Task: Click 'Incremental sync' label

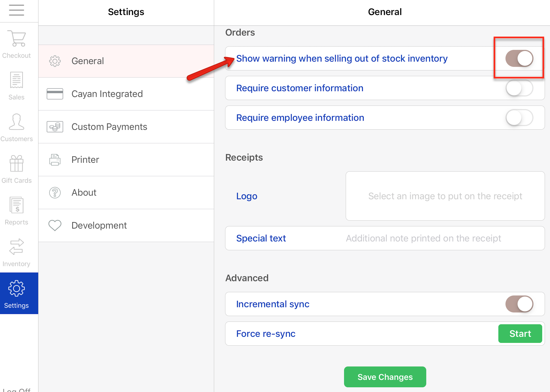Action: [x=273, y=304]
